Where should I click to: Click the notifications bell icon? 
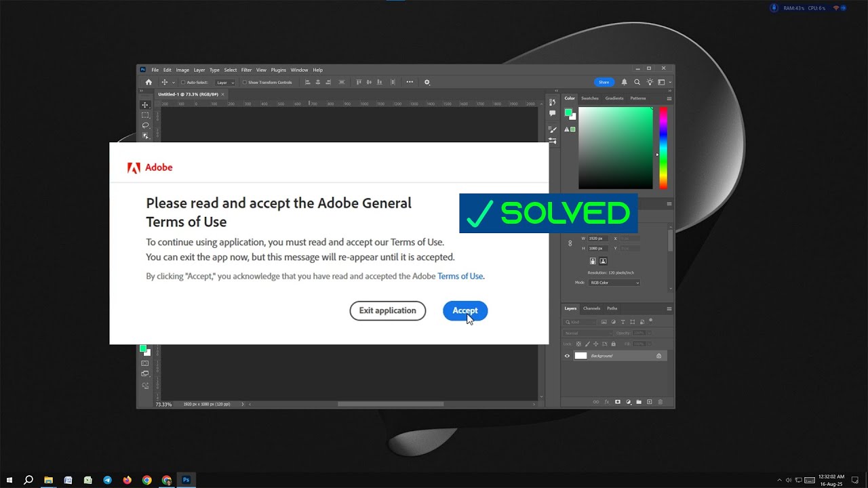point(625,82)
